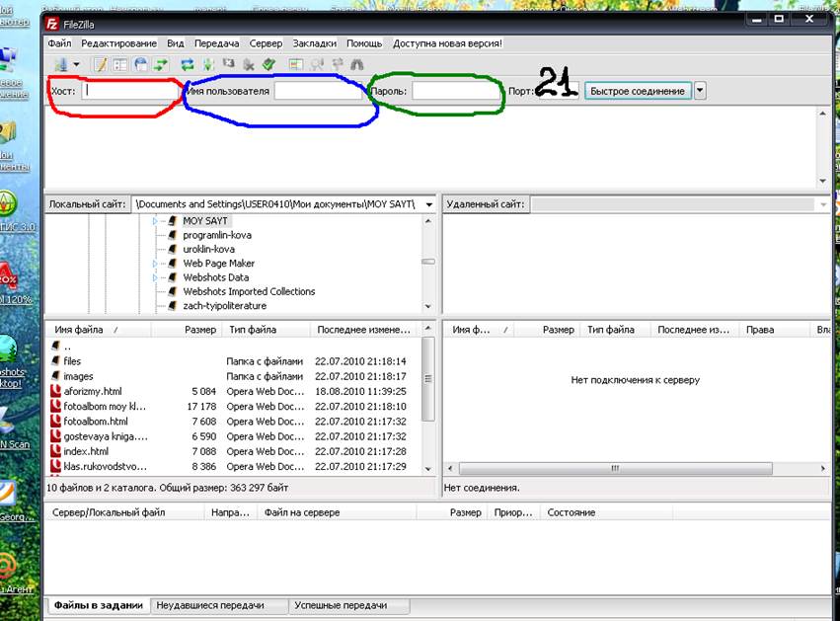Expand the MOY SAYT tree folder

click(155, 221)
